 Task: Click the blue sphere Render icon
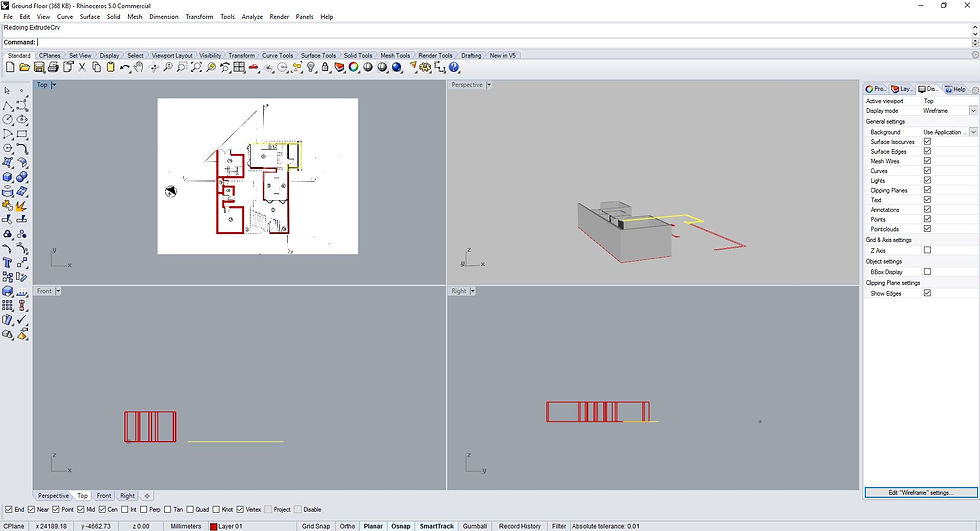[396, 67]
